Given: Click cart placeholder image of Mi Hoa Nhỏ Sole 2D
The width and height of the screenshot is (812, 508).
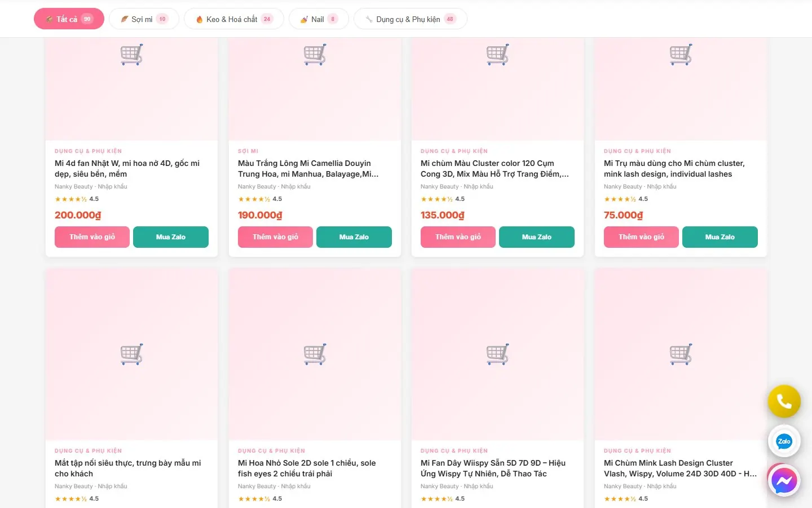Looking at the screenshot, I should click(x=315, y=354).
